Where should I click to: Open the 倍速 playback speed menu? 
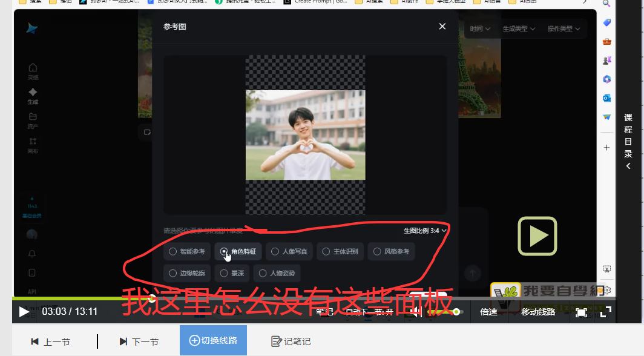pos(488,312)
